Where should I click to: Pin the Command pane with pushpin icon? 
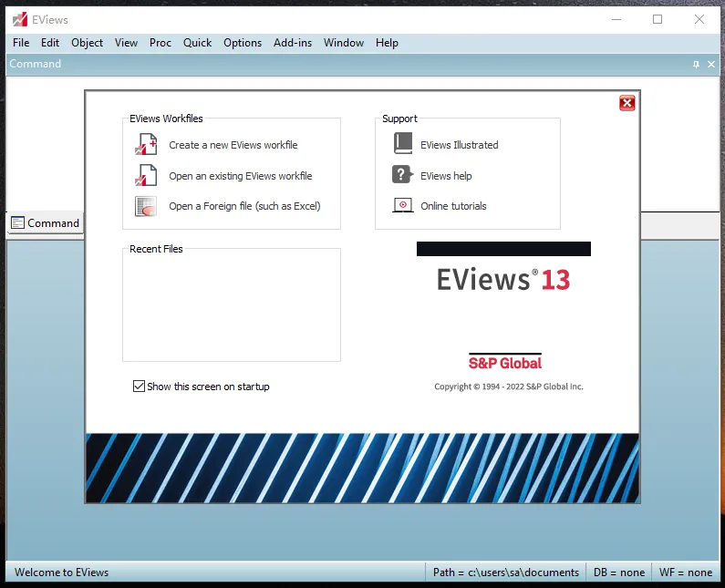pyautogui.click(x=696, y=64)
